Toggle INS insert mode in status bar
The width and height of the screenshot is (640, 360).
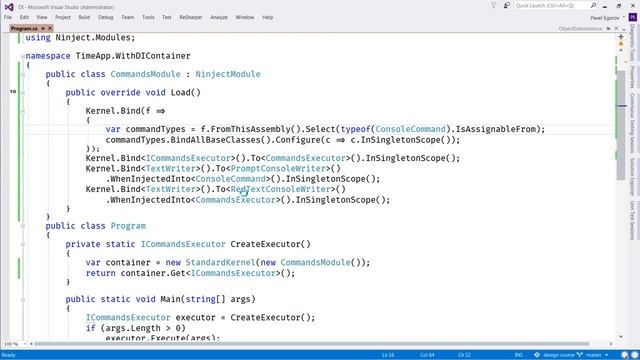click(519, 355)
